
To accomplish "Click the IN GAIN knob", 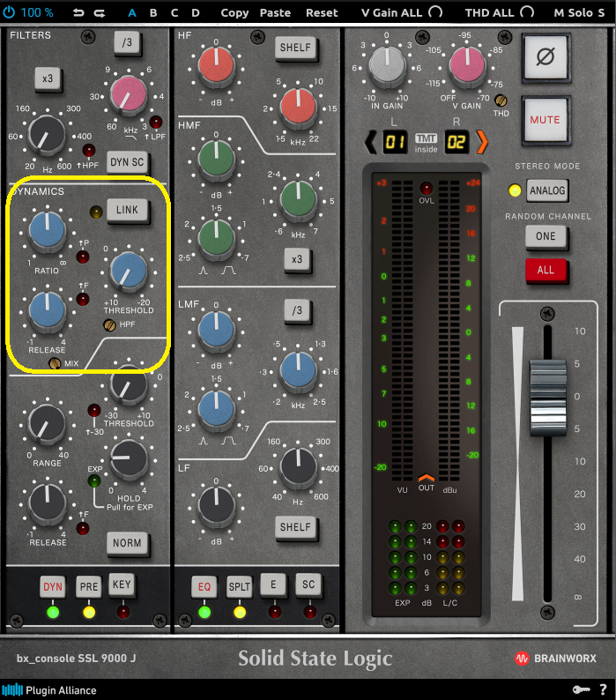I will coord(387,65).
